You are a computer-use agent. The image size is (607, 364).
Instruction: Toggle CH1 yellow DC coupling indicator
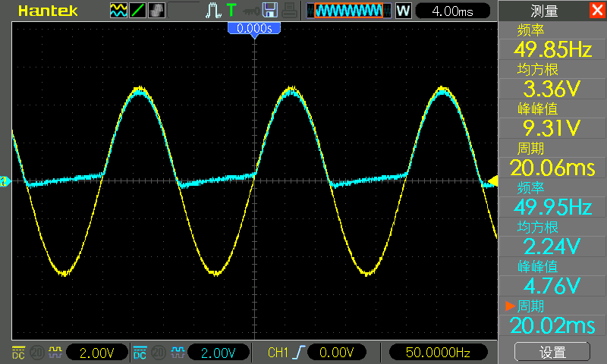pos(17,353)
